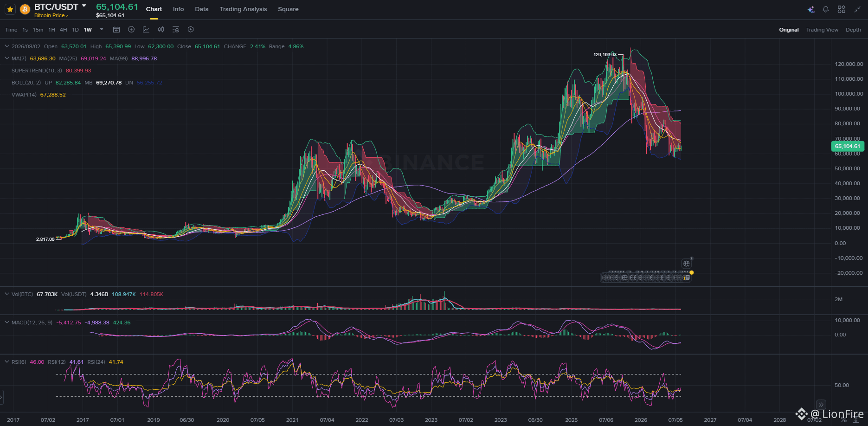The image size is (868, 426).
Task: Open the Bitcoin Price link
Action: tap(51, 16)
